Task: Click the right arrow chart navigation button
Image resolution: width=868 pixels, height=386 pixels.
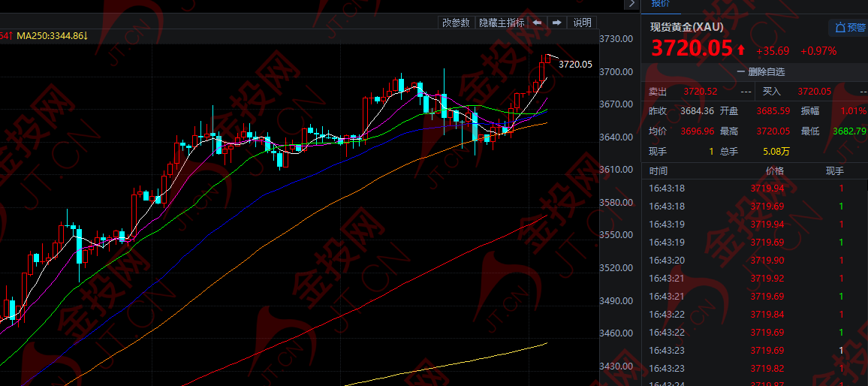Action: pyautogui.click(x=557, y=23)
